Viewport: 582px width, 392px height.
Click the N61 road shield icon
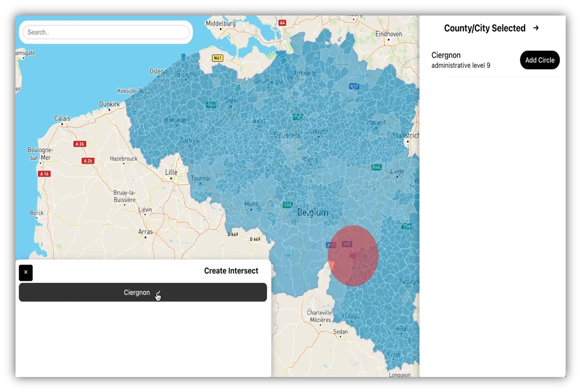coord(217,58)
